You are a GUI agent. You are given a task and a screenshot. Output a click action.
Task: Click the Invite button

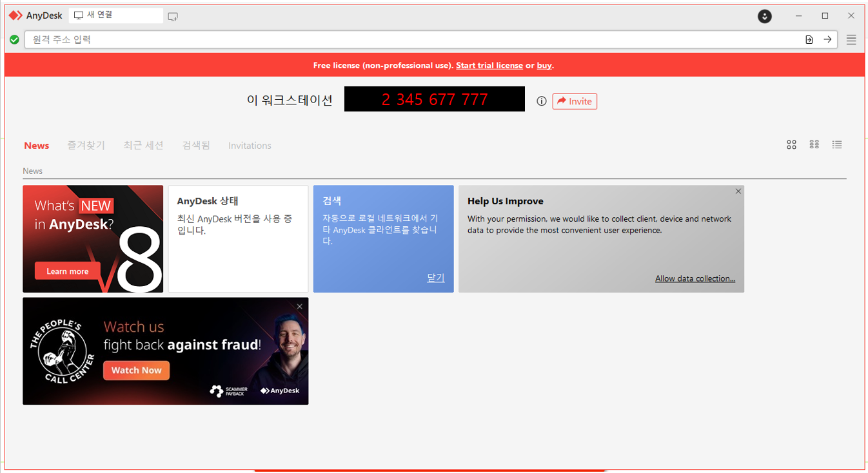[575, 101]
